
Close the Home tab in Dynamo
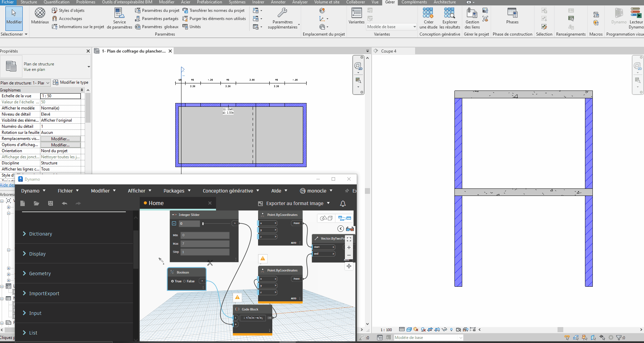210,203
